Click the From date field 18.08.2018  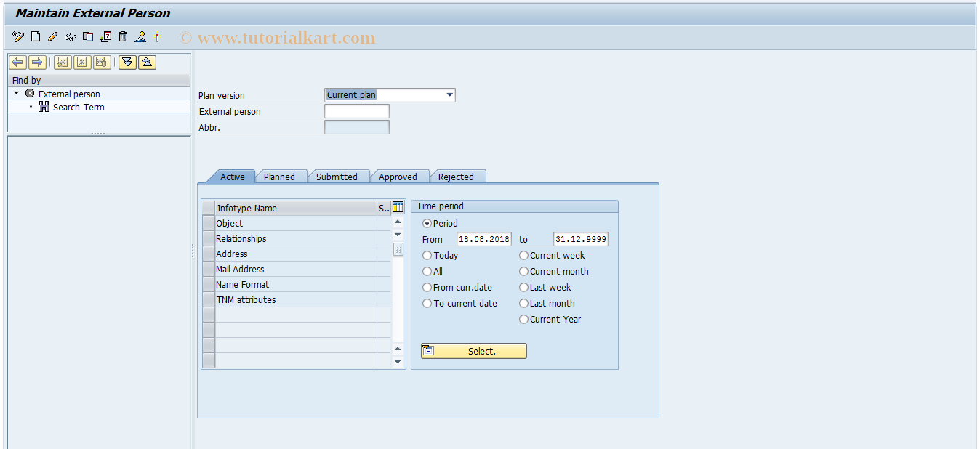484,239
